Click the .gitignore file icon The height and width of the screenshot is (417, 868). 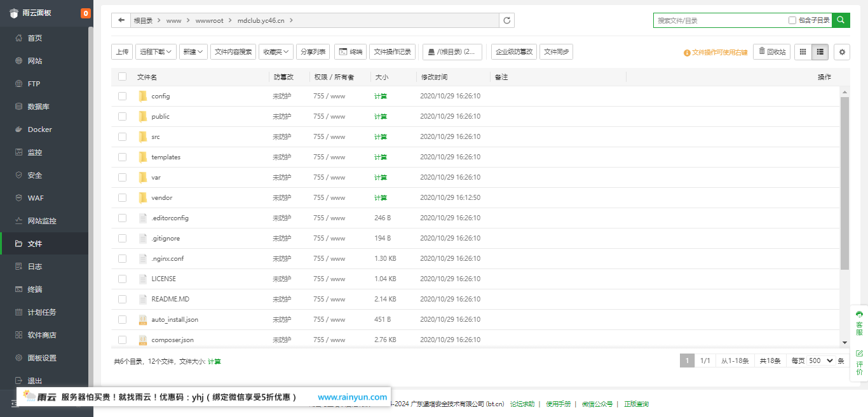[143, 239]
